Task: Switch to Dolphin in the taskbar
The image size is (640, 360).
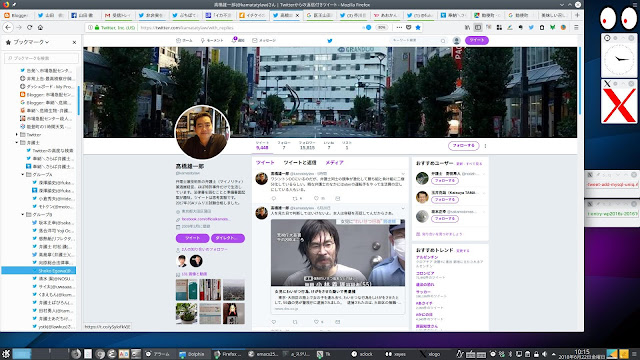Action: [x=191, y=354]
